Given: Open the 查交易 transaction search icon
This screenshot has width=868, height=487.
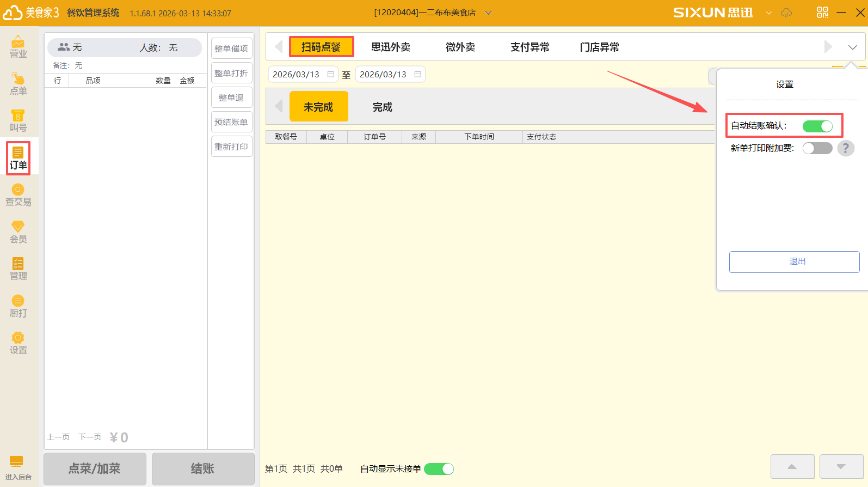Looking at the screenshot, I should tap(18, 195).
